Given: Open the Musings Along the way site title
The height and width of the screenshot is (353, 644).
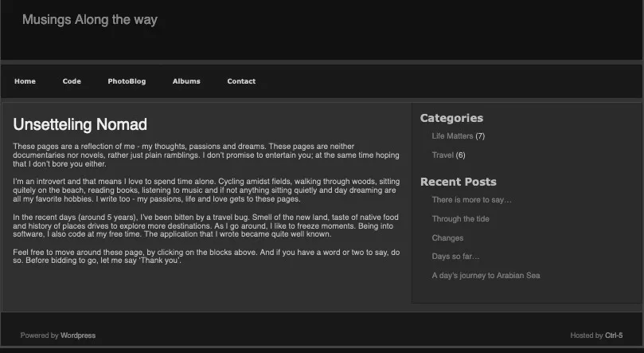Looking at the screenshot, I should pos(90,20).
